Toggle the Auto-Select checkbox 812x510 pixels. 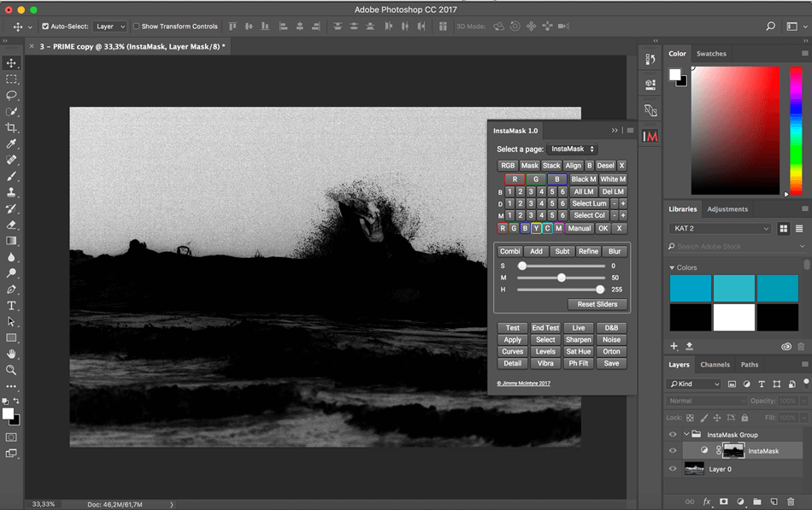click(45, 26)
